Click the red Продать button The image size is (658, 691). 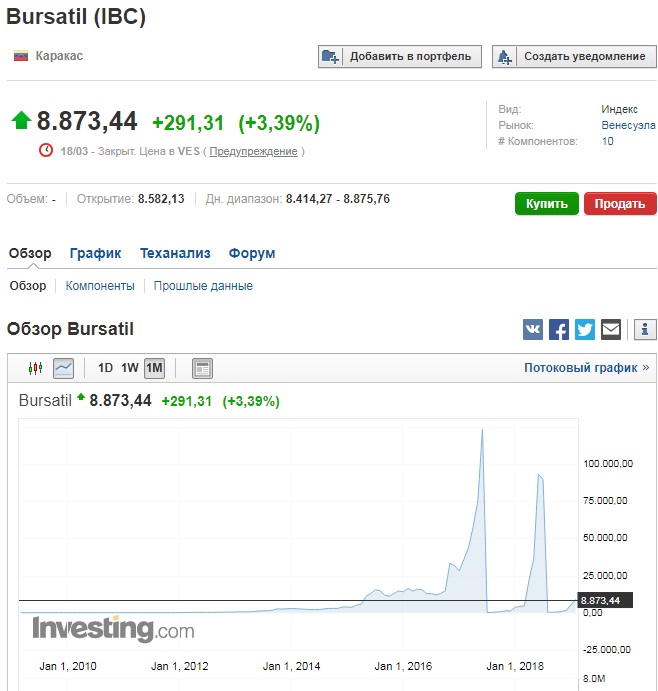[620, 204]
